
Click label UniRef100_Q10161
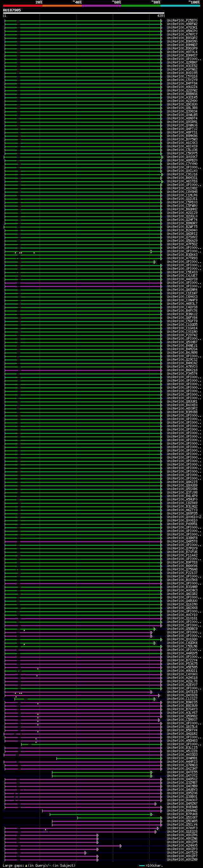(182, 618)
